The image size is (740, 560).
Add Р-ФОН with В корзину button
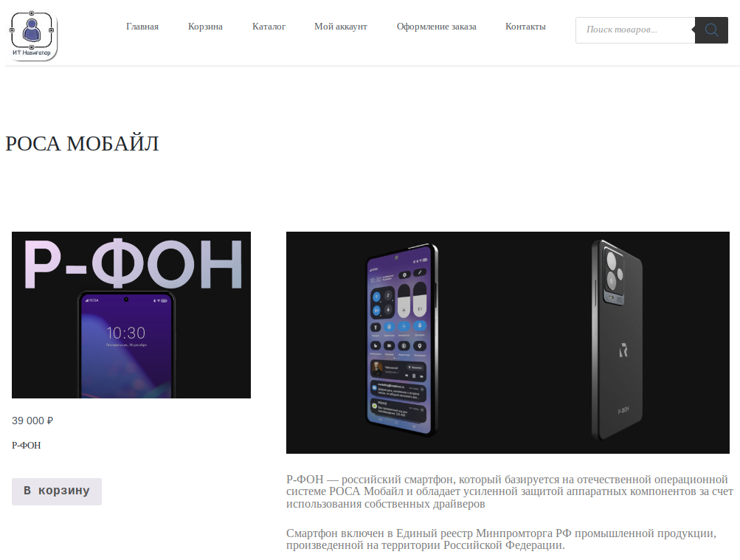point(57,491)
